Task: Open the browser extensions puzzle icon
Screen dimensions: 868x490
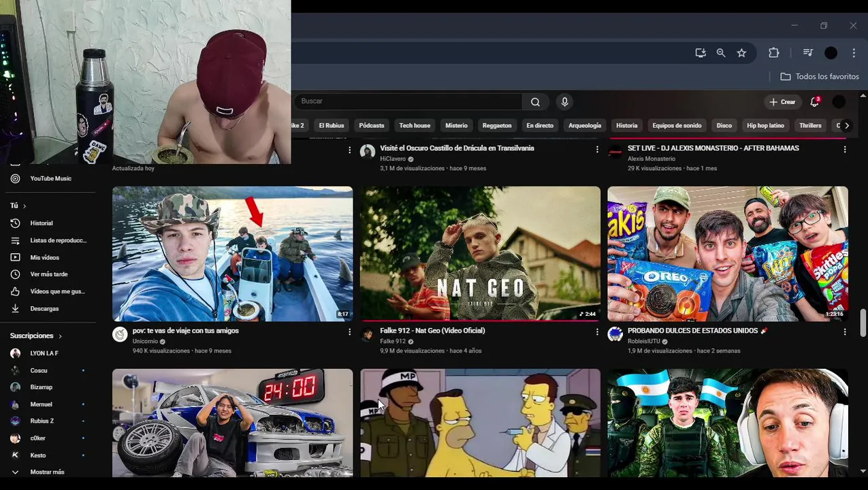Action: [773, 53]
